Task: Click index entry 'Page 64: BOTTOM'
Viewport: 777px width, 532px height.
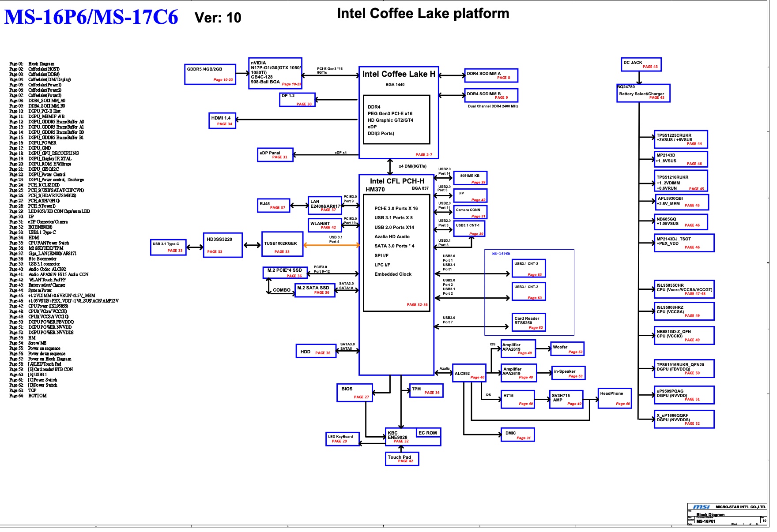Action: click(28, 396)
